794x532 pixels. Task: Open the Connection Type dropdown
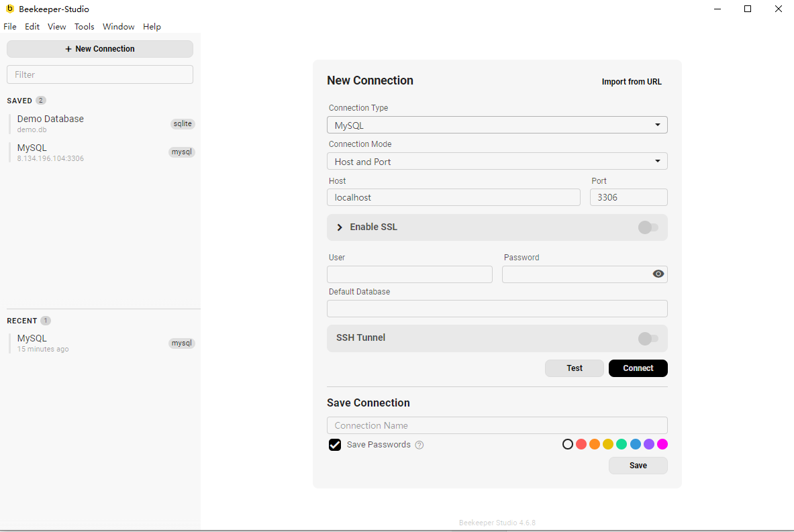[497, 125]
